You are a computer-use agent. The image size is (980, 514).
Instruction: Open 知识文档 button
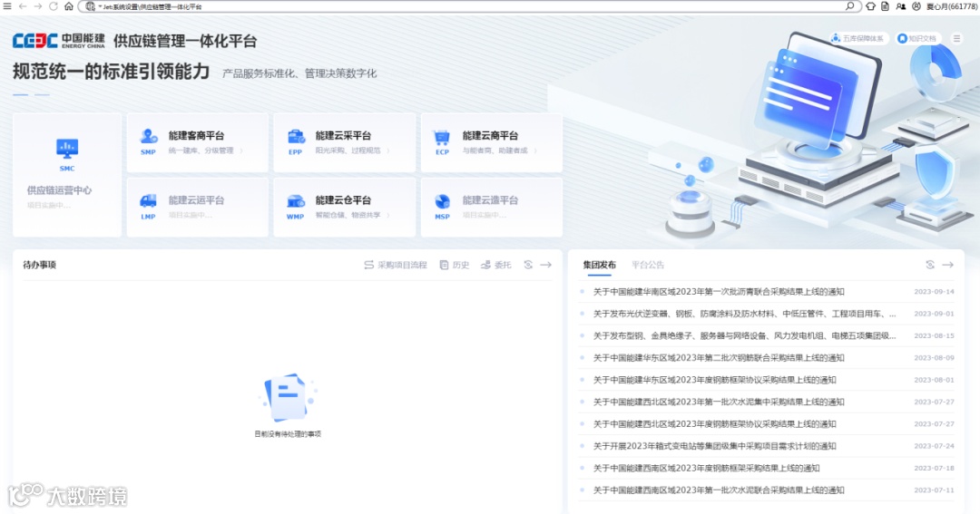point(918,39)
